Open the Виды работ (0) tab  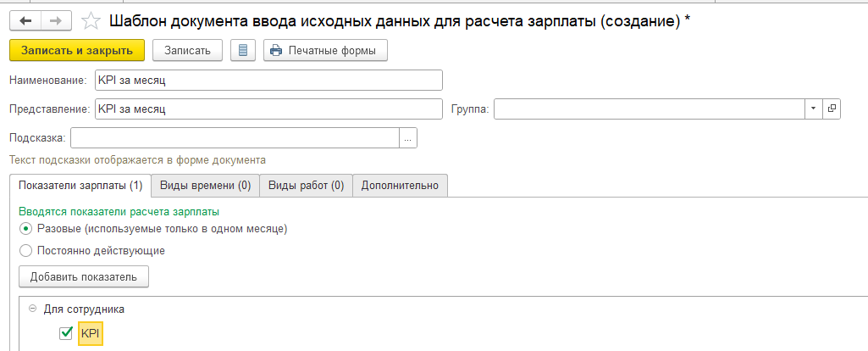click(305, 185)
